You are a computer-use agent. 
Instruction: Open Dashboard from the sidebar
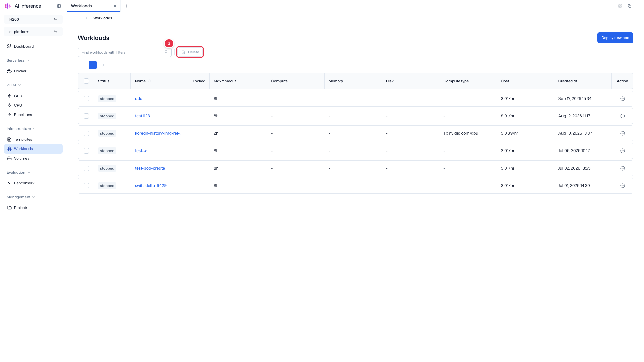(33, 46)
